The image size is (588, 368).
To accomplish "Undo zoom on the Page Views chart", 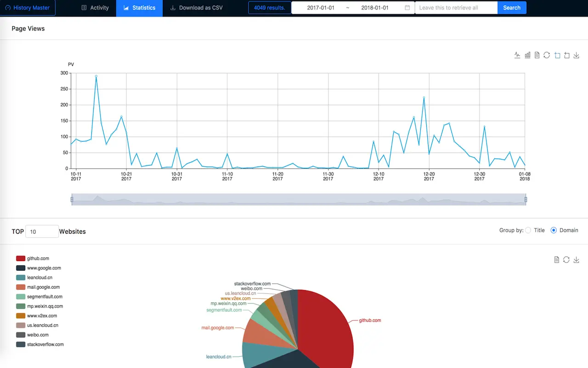I will coord(566,55).
